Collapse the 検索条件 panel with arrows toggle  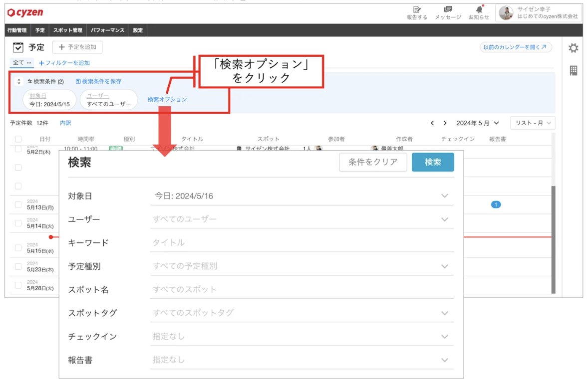(x=19, y=81)
